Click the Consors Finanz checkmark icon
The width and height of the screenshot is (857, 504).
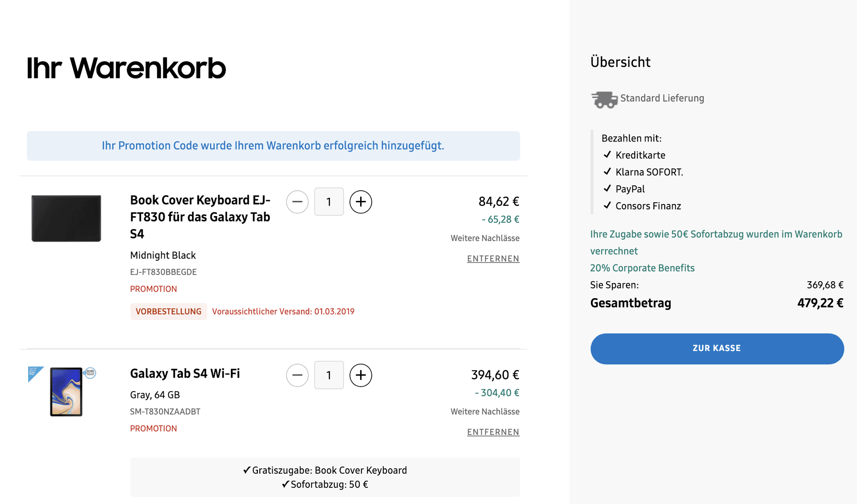point(607,205)
